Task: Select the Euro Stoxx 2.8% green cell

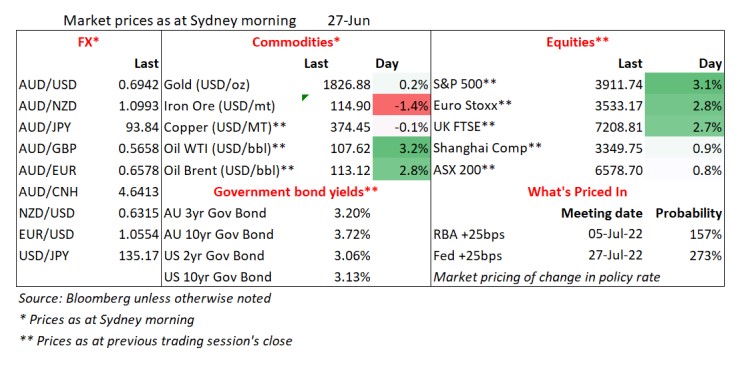Action: (x=684, y=107)
